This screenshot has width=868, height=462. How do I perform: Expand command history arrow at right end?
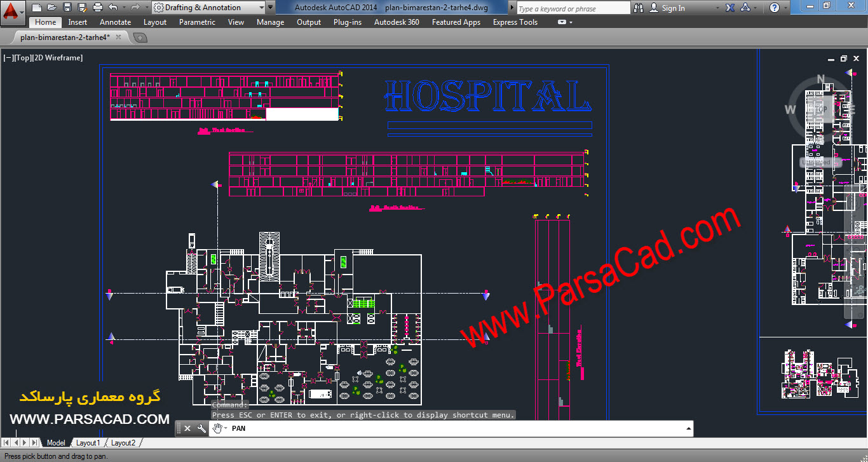pos(689,428)
